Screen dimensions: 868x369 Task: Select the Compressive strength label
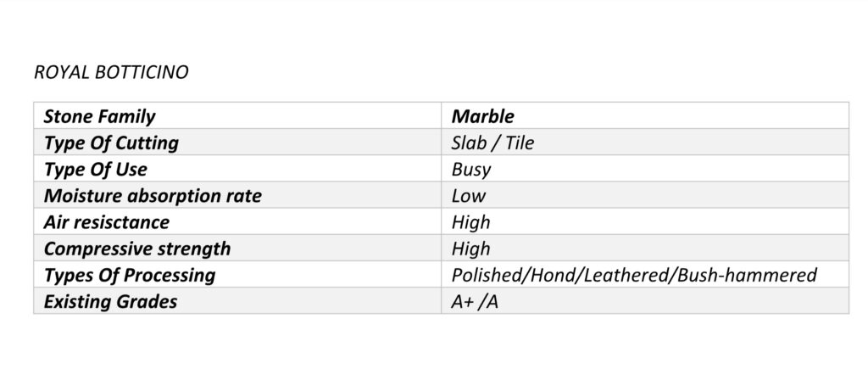pos(136,249)
